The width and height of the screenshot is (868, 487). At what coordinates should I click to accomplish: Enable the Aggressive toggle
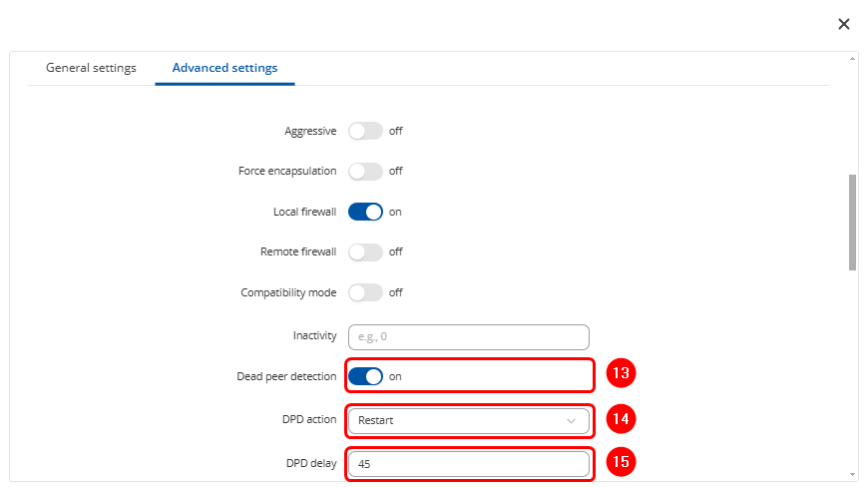pyautogui.click(x=365, y=131)
